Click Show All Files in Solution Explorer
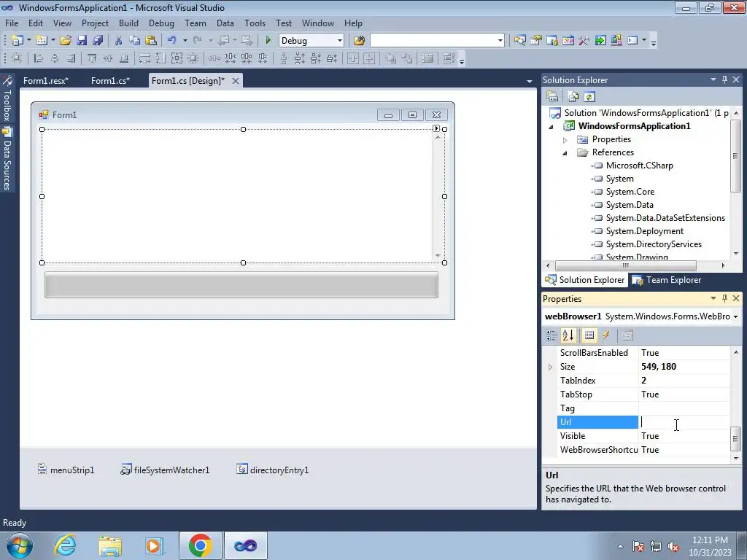Screen dimensions: 747x560 573,97
